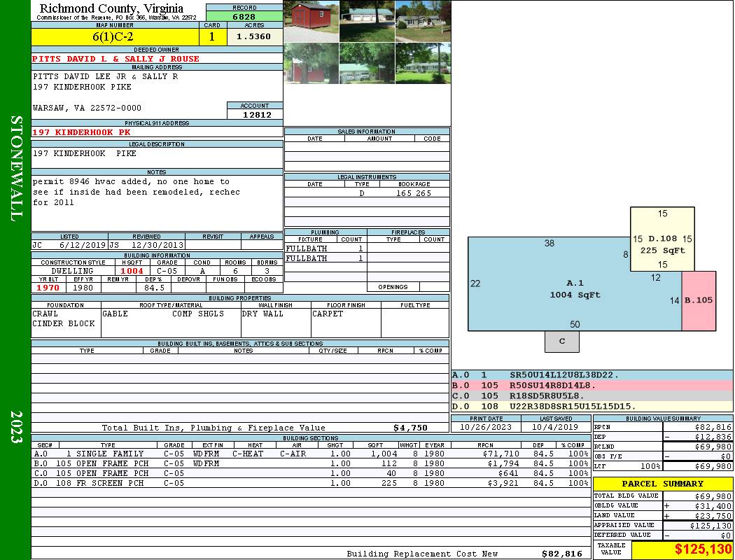
Task: Select the D.0 FR SCREEN PCH row
Action: click(311, 483)
